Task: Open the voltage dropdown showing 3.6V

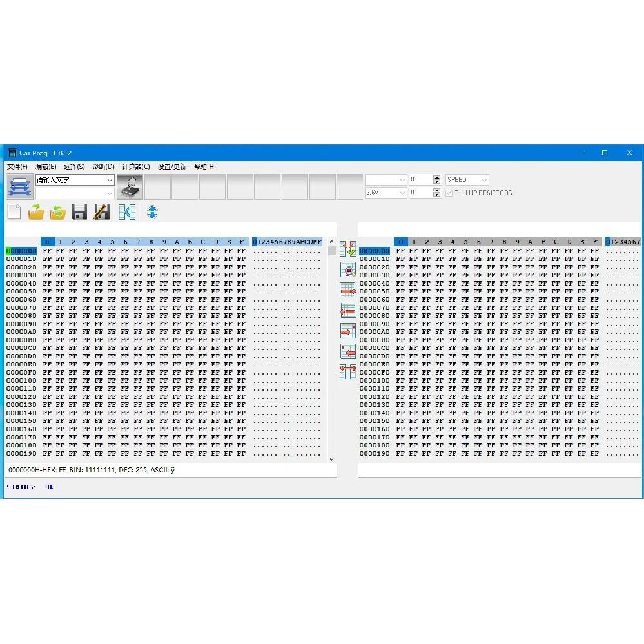Action: 385,193
